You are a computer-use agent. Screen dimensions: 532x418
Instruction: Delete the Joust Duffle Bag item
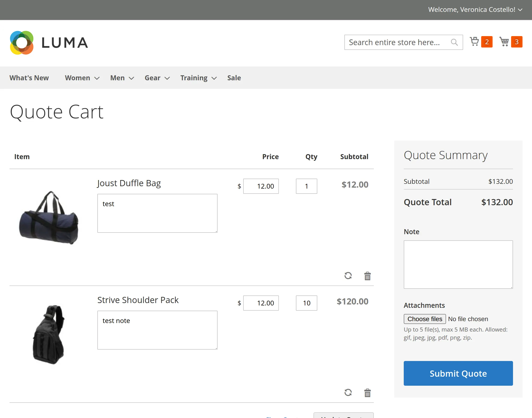click(367, 276)
